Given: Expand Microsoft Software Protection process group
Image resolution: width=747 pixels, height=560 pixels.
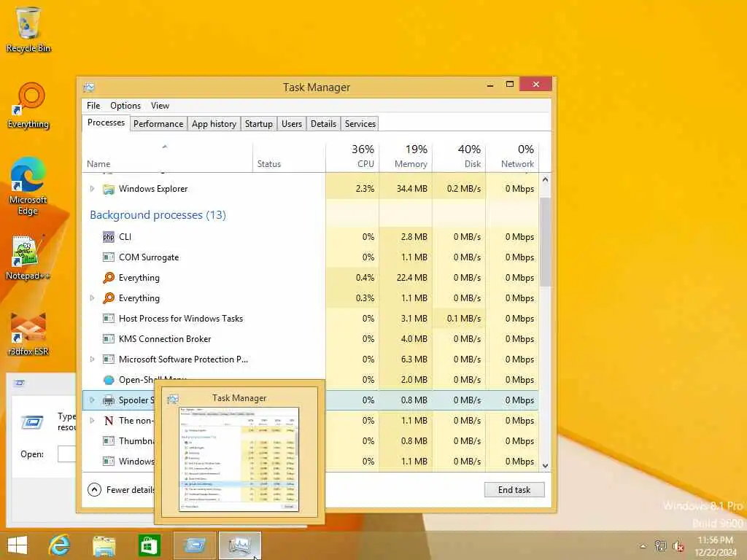Looking at the screenshot, I should [x=93, y=359].
